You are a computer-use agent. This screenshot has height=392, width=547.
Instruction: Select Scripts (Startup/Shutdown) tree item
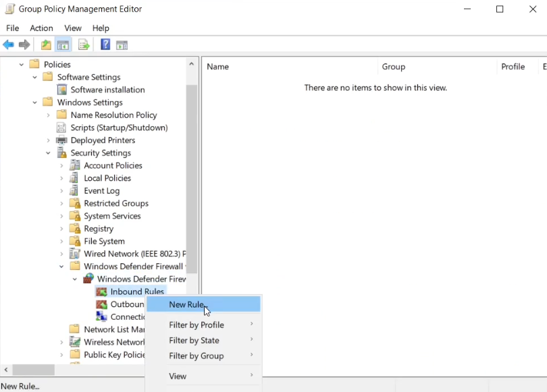tap(119, 128)
